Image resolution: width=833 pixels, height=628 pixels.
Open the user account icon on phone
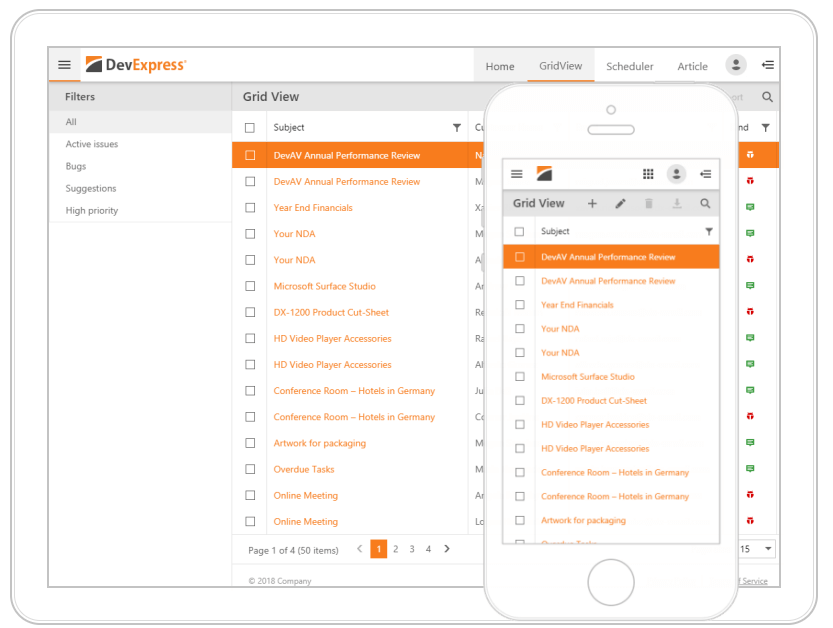pos(676,174)
